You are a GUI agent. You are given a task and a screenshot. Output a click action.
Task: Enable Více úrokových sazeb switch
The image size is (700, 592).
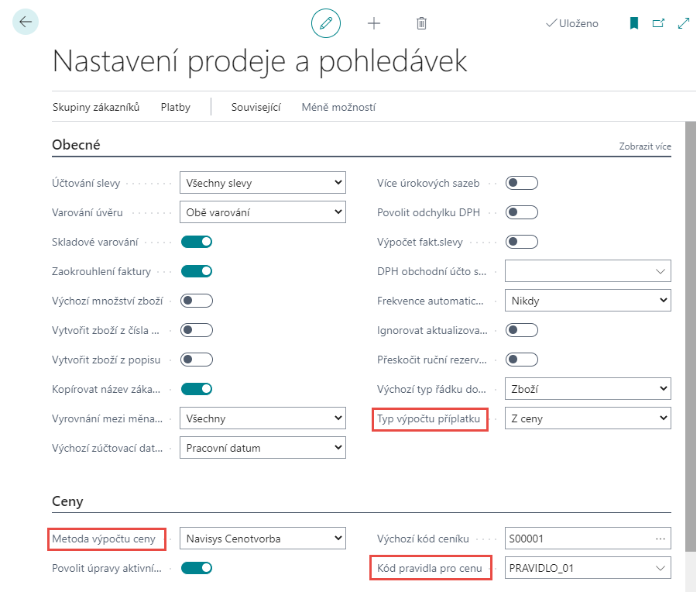click(x=521, y=183)
